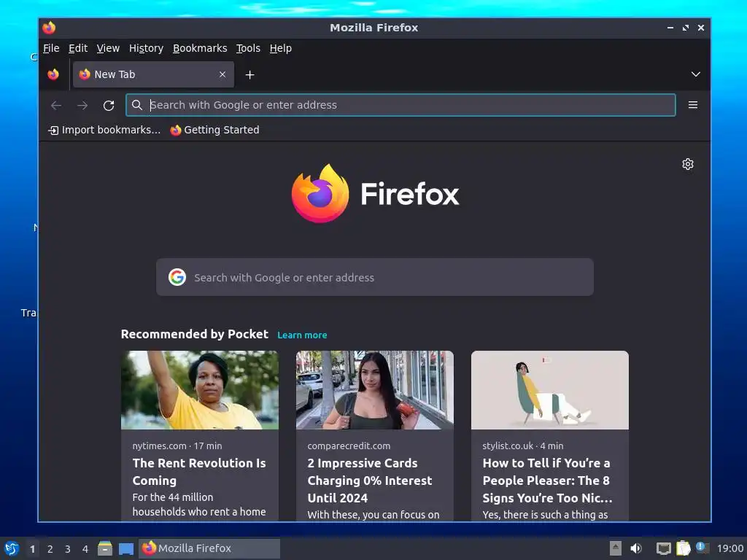This screenshot has height=560, width=747.
Task: Click the update notification tray icon
Action: (x=703, y=548)
